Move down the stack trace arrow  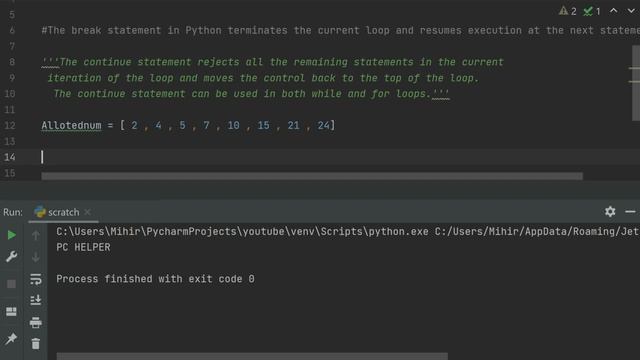click(x=36, y=257)
